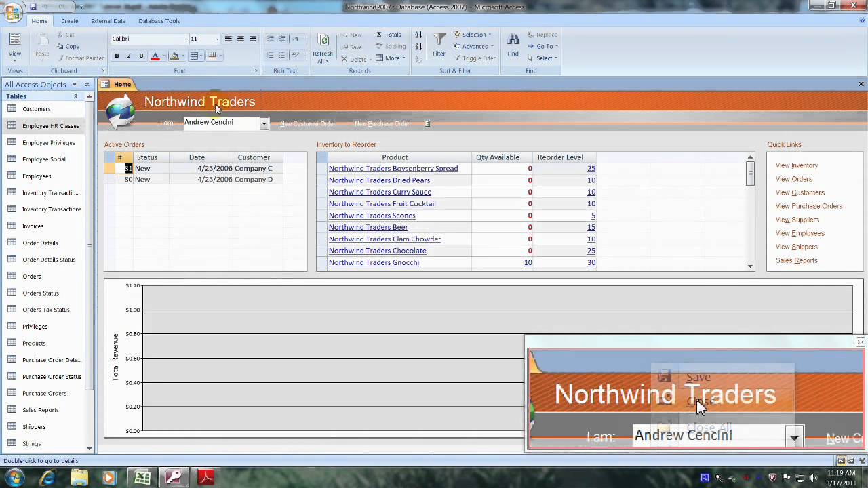Select the Products table
This screenshot has width=868, height=488.
pyautogui.click(x=34, y=343)
